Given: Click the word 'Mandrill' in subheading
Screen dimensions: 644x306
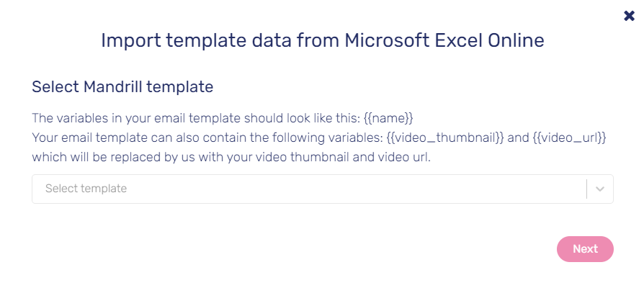Looking at the screenshot, I should 115,87.
